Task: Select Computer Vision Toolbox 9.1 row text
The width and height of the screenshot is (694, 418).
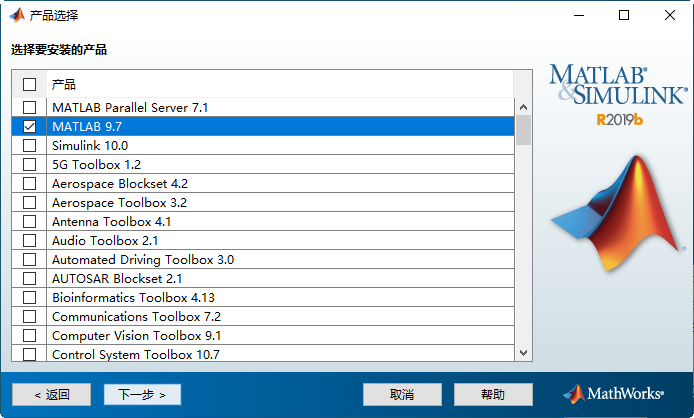Action: coord(136,336)
